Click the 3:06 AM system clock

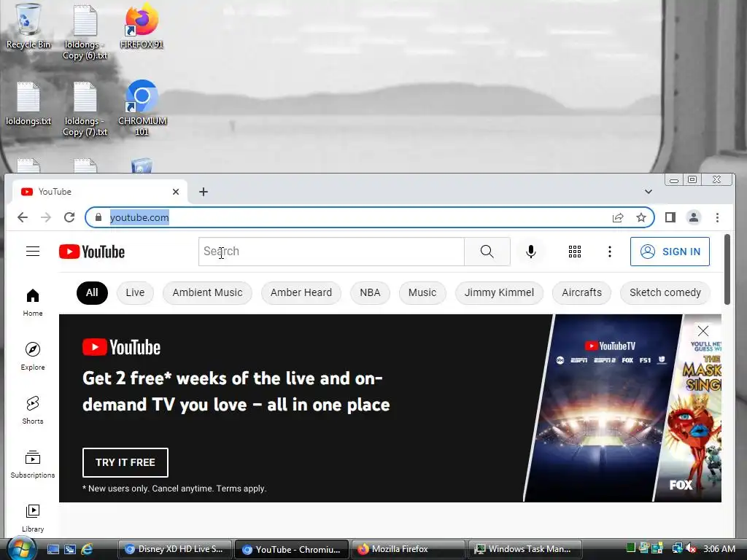click(719, 548)
